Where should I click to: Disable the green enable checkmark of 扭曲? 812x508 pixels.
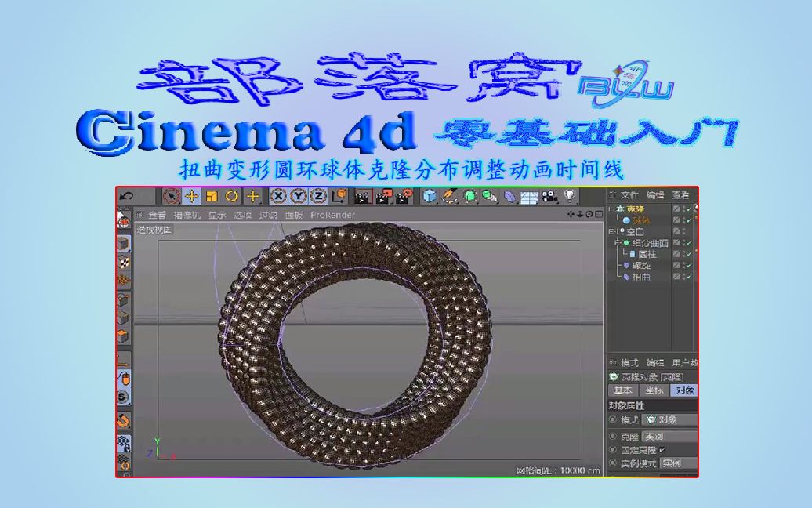click(689, 276)
